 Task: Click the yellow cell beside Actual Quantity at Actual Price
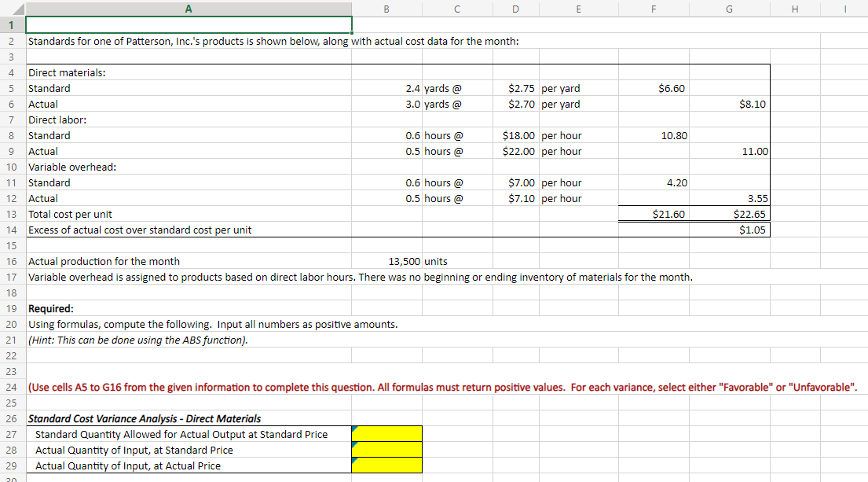coord(386,465)
